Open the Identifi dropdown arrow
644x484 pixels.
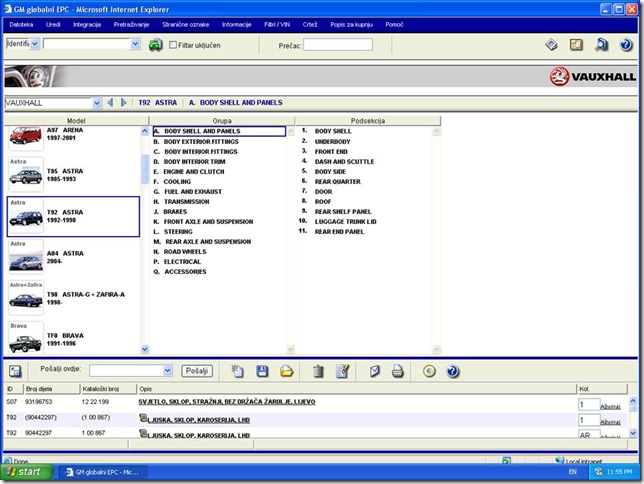pos(35,44)
